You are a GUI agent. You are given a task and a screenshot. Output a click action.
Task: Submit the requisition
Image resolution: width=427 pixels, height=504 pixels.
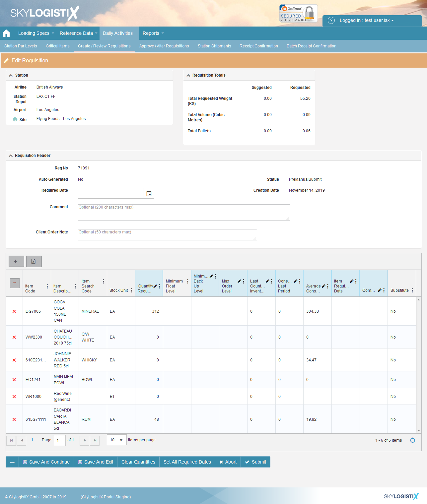point(255,462)
